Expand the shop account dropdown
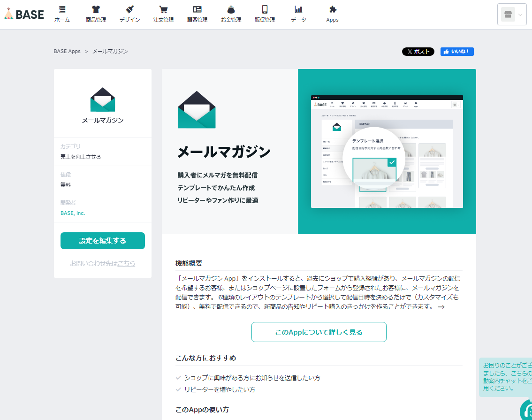Viewport: 532px width, 420px height. [x=512, y=14]
